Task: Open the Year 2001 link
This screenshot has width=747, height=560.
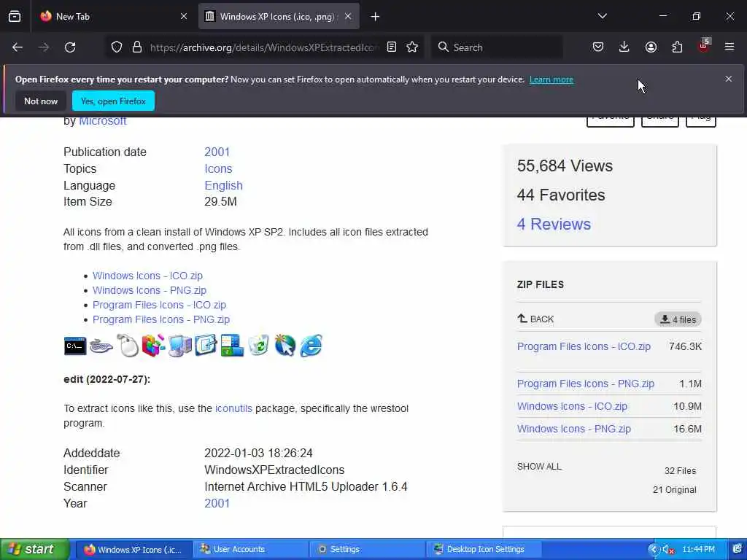Action: tap(217, 503)
